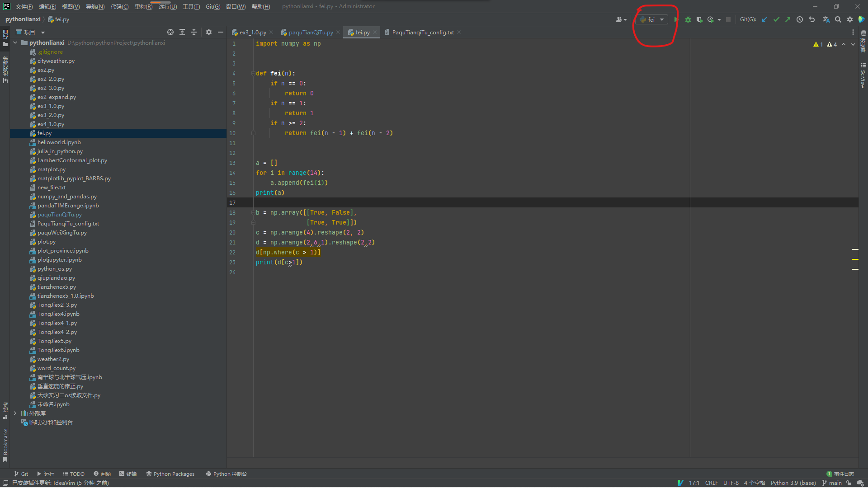868x488 pixels.
Task: Update project with blue Git arrow
Action: click(764, 19)
